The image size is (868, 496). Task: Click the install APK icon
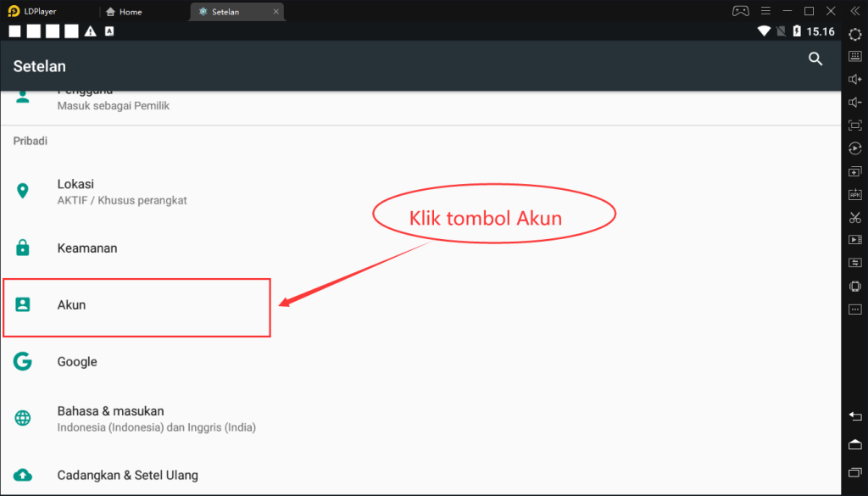tap(855, 194)
